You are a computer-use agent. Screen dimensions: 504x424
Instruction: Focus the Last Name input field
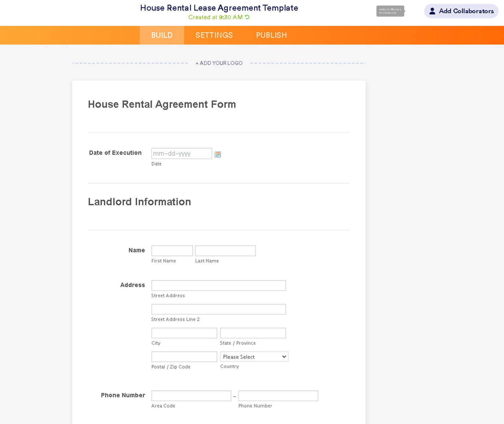click(225, 251)
